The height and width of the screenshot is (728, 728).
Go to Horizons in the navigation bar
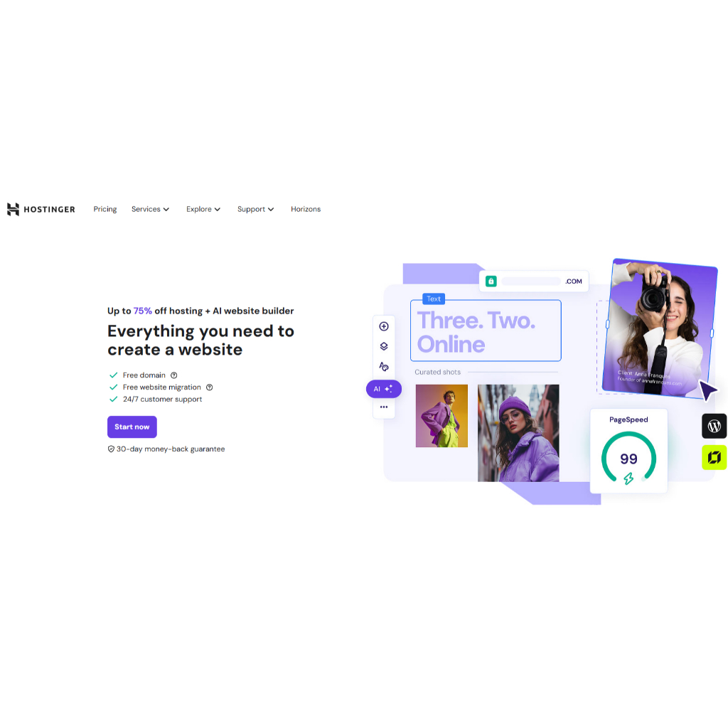306,210
